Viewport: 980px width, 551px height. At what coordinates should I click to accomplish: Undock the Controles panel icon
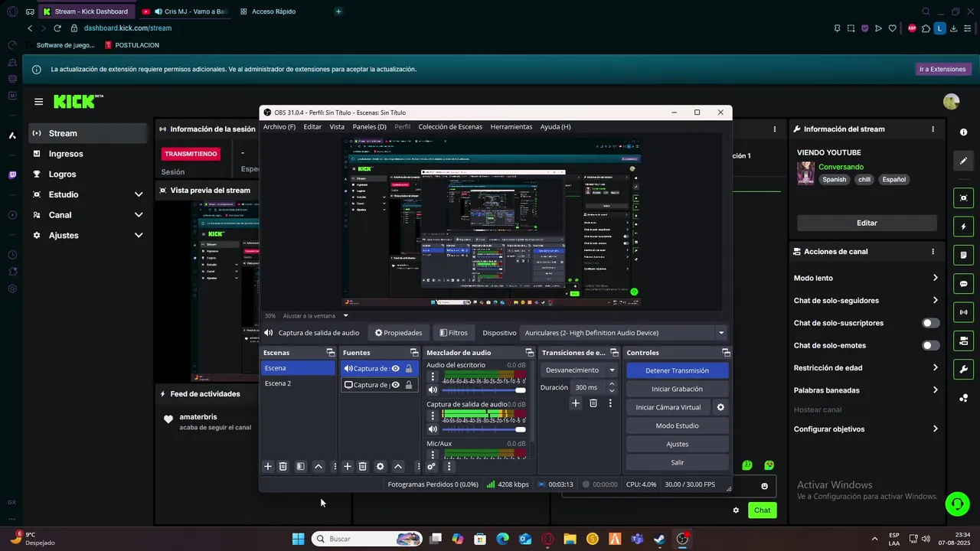[x=724, y=353]
